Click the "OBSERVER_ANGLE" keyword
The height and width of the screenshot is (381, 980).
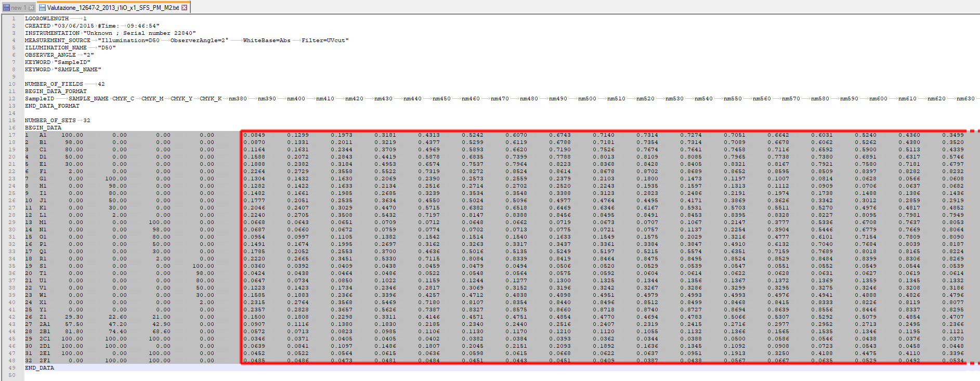50,55
